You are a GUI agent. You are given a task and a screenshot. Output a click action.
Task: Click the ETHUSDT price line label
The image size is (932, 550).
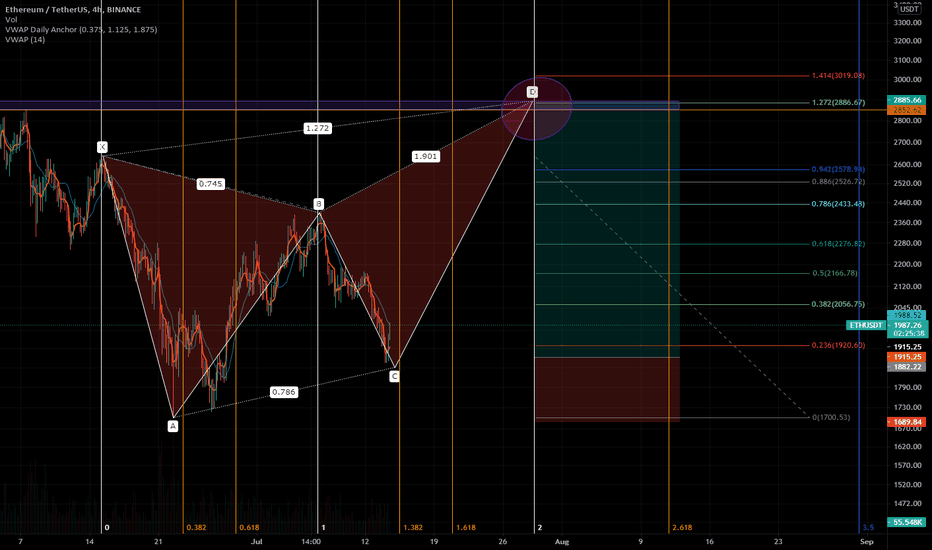[x=866, y=325]
